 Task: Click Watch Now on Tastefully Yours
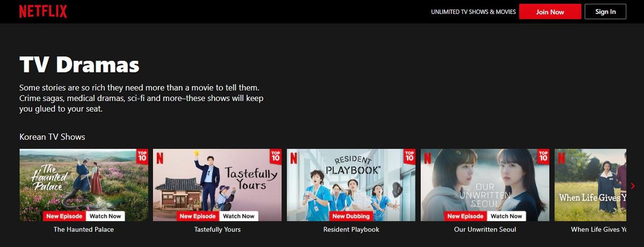(238, 216)
